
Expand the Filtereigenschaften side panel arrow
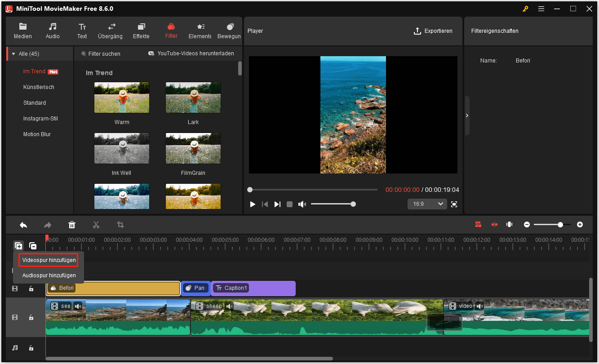(467, 115)
